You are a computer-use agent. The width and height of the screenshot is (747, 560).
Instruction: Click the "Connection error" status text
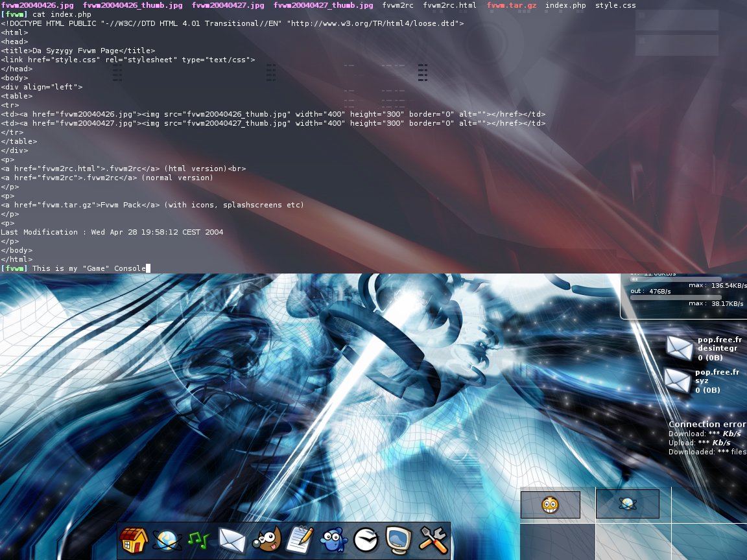707,424
